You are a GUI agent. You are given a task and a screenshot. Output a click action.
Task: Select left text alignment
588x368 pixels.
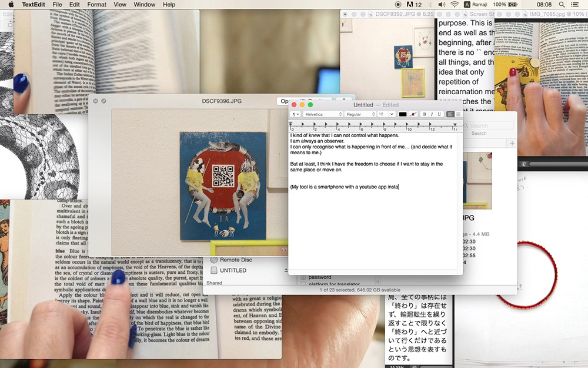(x=450, y=114)
